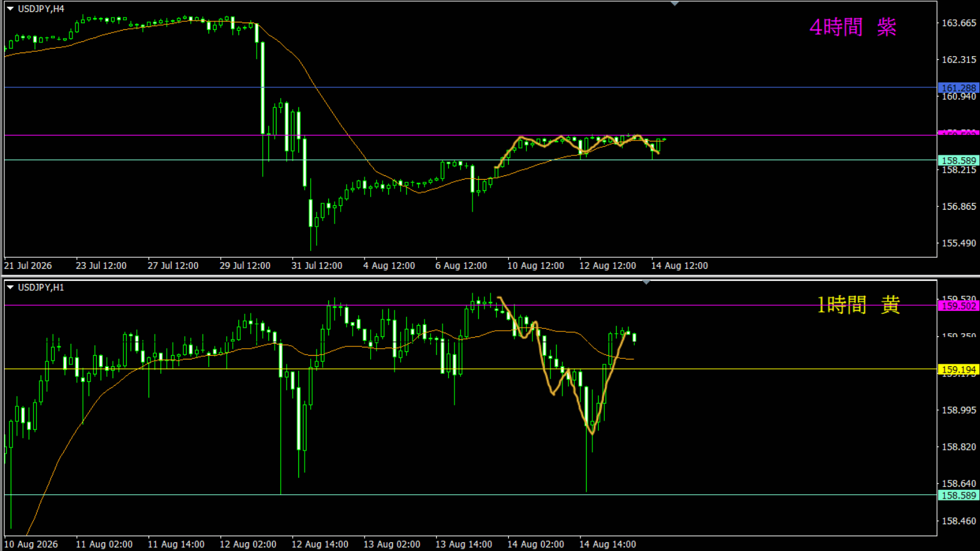This screenshot has width=980, height=551.
Task: Click the yellow 159.194 price label
Action: pyautogui.click(x=959, y=369)
